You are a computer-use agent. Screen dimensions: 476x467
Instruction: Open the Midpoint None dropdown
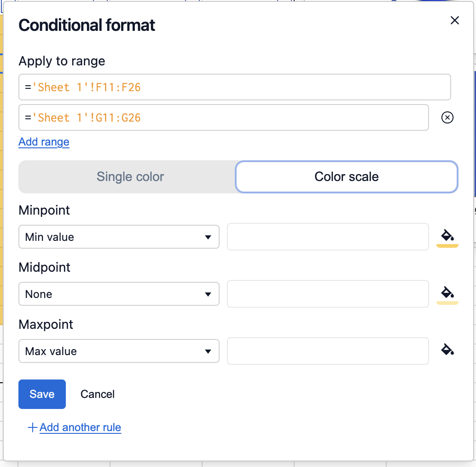pos(119,294)
